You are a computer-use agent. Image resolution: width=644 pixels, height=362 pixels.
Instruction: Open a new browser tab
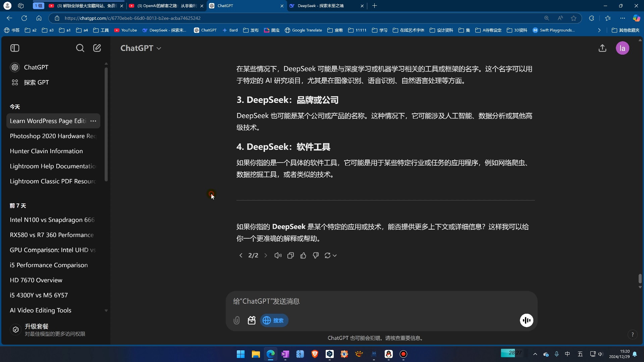pyautogui.click(x=375, y=6)
